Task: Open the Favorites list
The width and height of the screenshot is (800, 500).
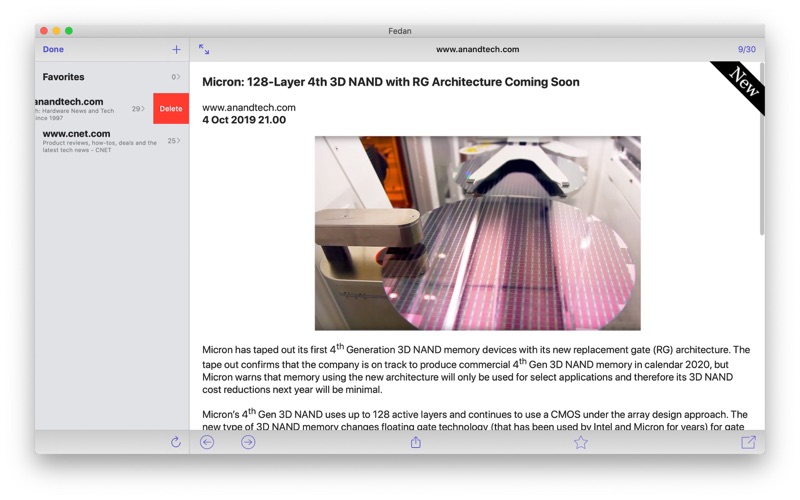Action: [x=112, y=77]
